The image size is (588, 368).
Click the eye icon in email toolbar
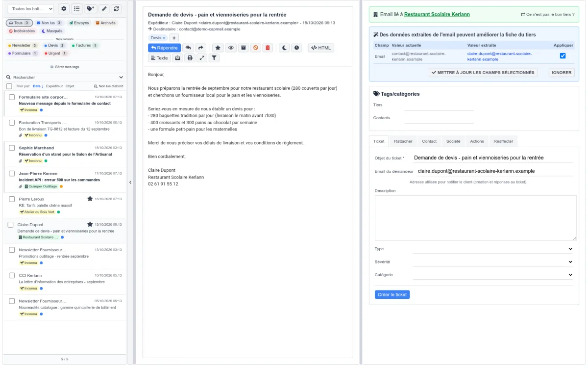pyautogui.click(x=231, y=48)
